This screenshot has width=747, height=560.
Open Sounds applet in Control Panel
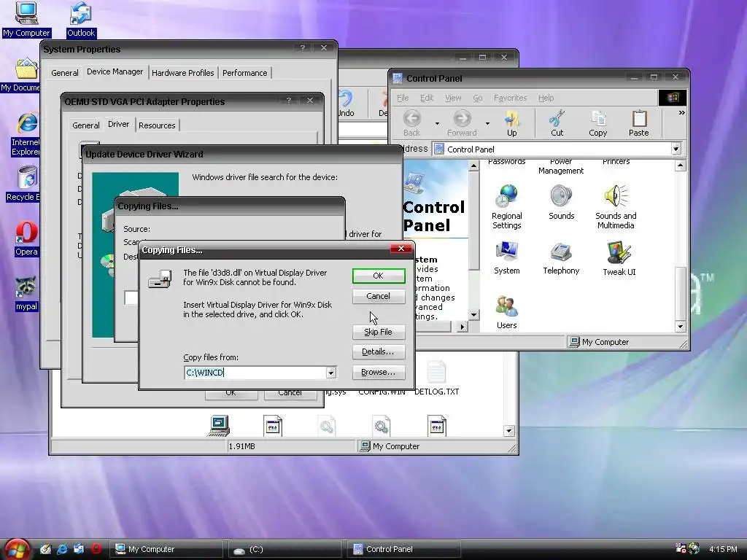(x=561, y=203)
